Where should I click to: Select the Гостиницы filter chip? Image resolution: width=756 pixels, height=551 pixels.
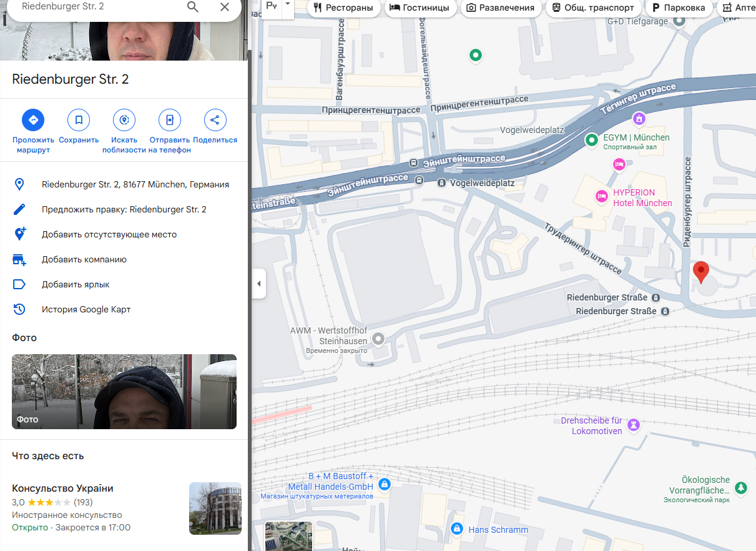point(420,7)
